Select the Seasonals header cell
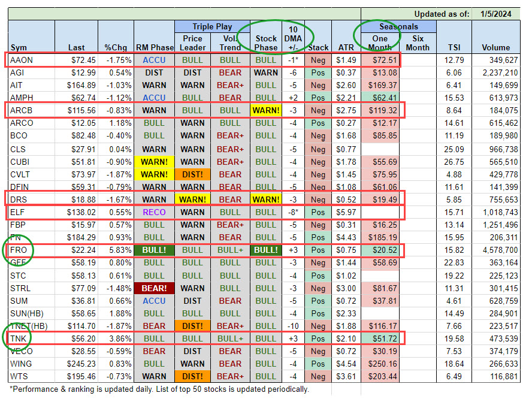This screenshot has height=399, width=532. click(398, 27)
